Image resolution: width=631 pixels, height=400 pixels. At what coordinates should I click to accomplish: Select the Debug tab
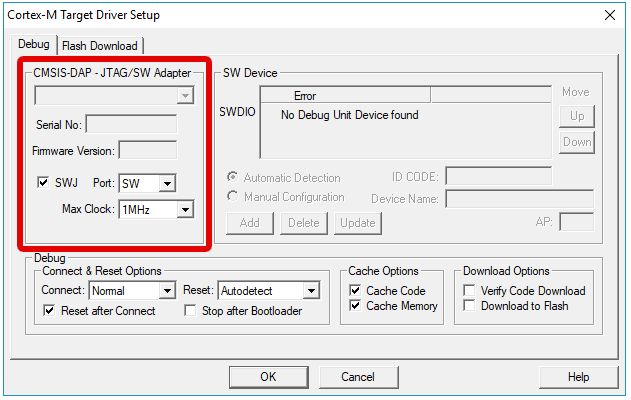tap(34, 45)
